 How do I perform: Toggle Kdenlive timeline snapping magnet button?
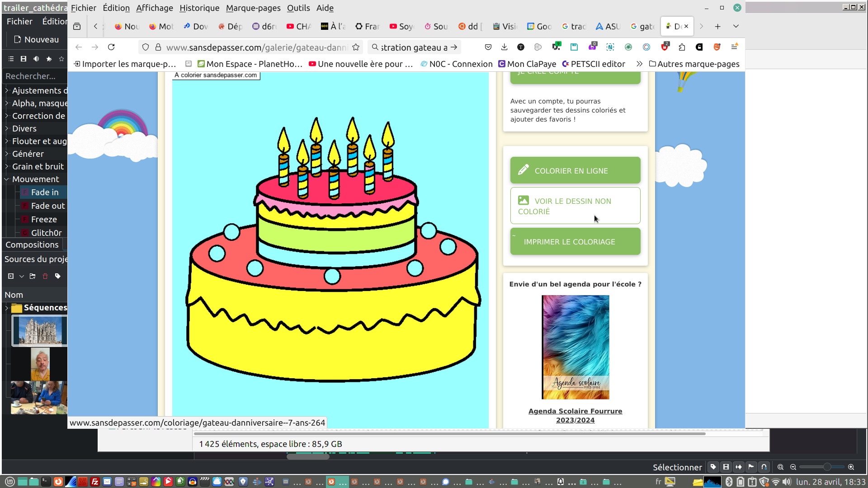764,467
